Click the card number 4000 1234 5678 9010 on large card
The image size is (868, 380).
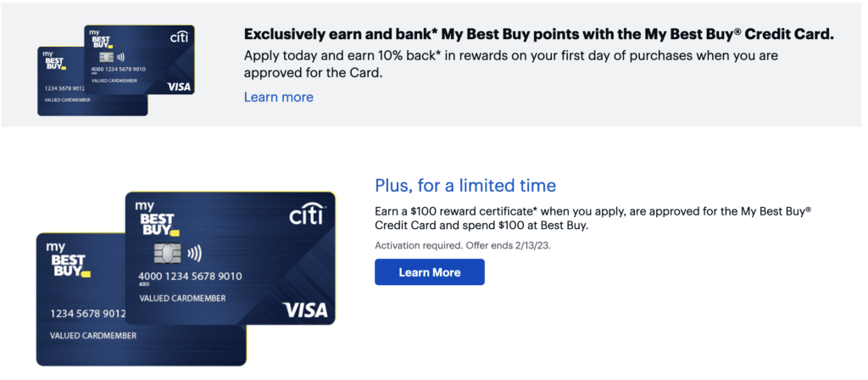click(x=191, y=277)
